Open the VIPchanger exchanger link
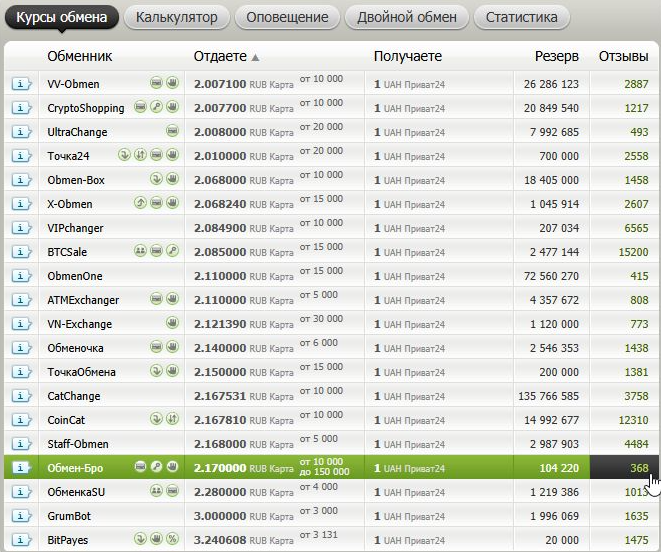661x552 pixels. click(x=75, y=229)
